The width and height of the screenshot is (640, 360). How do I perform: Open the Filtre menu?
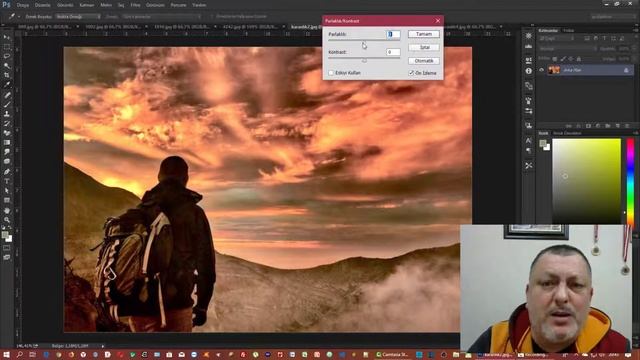tap(135, 5)
